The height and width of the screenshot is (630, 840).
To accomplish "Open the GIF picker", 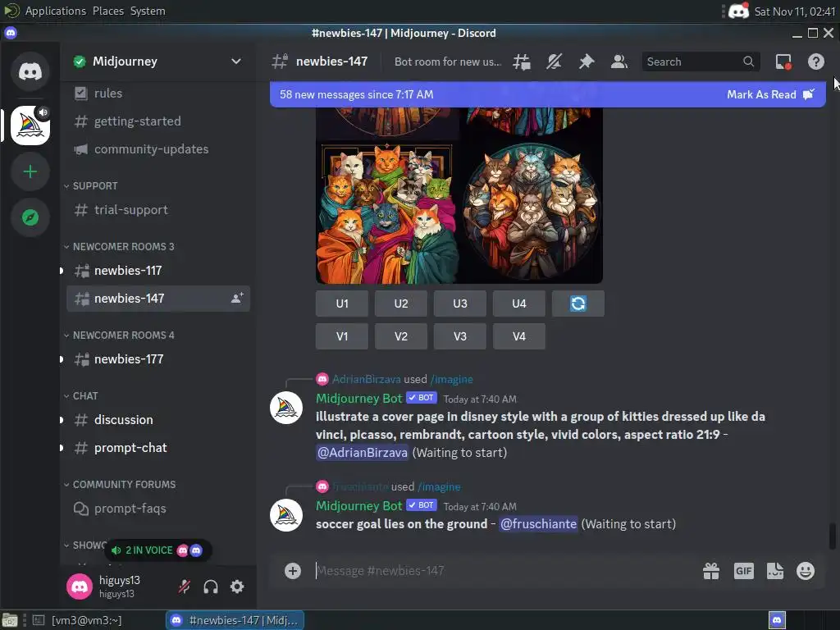I will point(743,571).
